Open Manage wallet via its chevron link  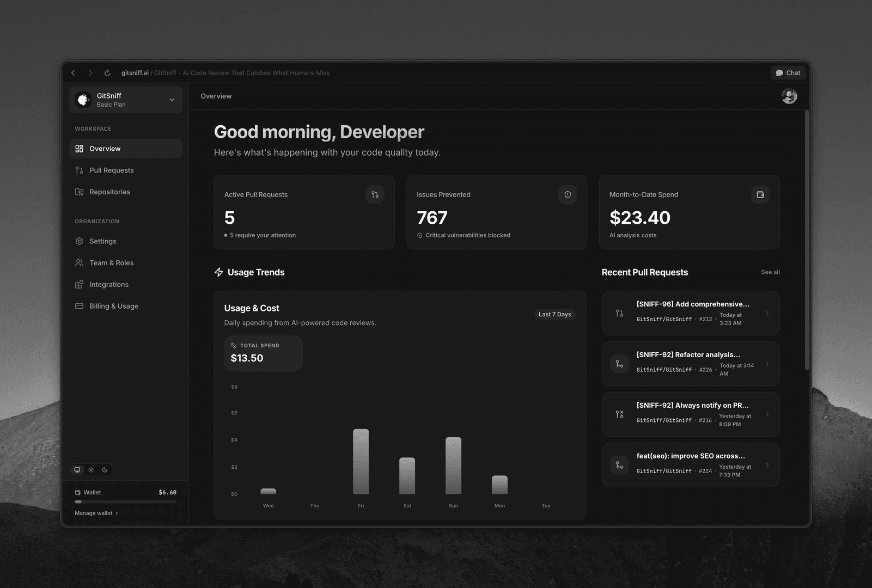(x=117, y=513)
